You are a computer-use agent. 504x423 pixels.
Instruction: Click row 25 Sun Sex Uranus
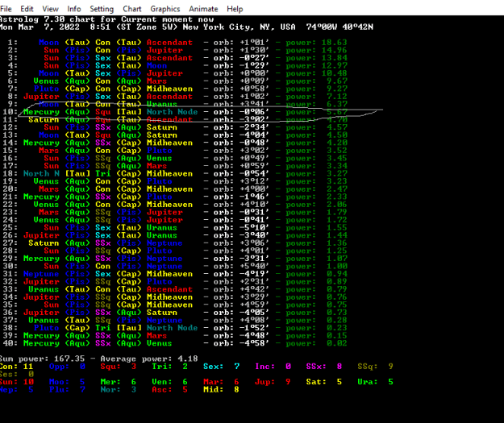coord(175,227)
